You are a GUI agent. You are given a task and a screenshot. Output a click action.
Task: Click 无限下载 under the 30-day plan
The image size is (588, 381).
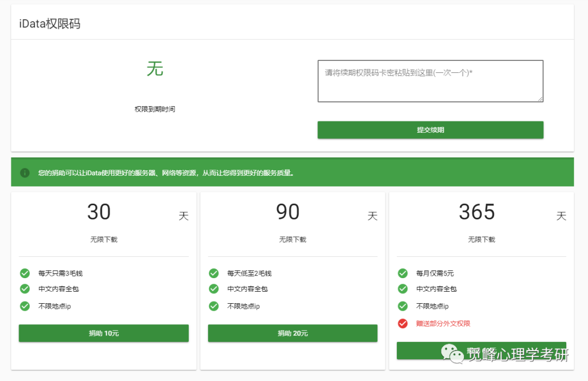(x=103, y=239)
